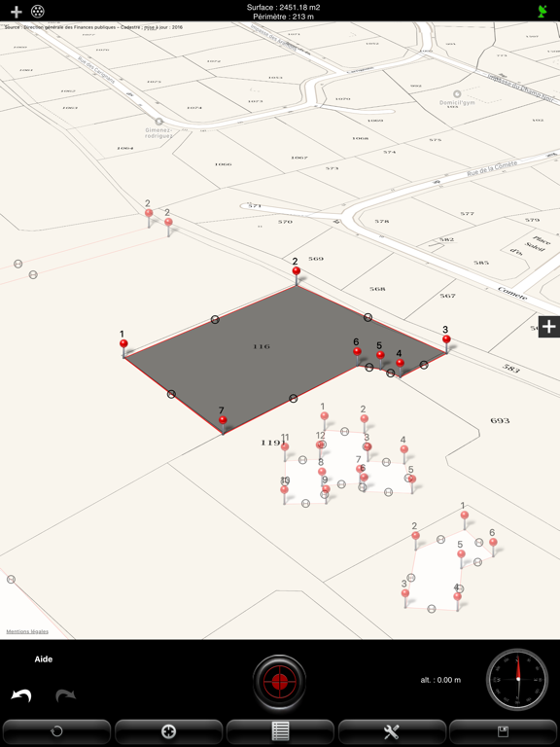Tap the compass dial
The height and width of the screenshot is (747, 560).
(517, 679)
